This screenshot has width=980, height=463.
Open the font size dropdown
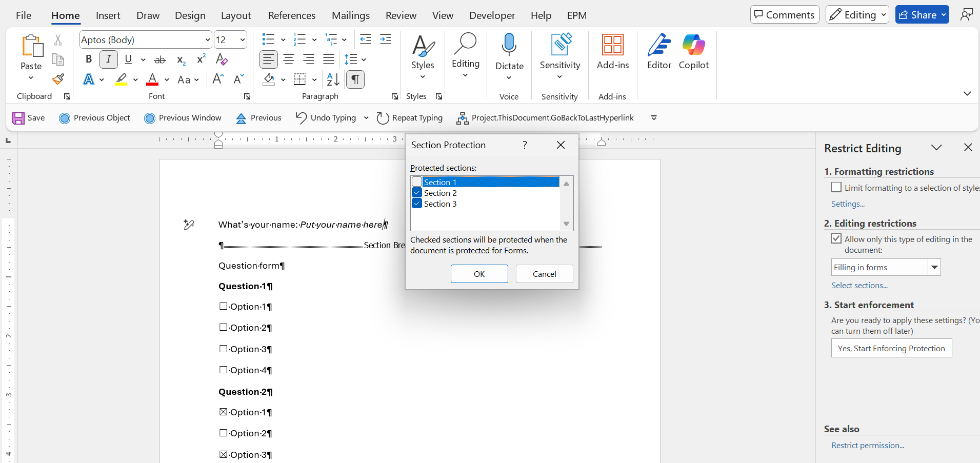(243, 40)
